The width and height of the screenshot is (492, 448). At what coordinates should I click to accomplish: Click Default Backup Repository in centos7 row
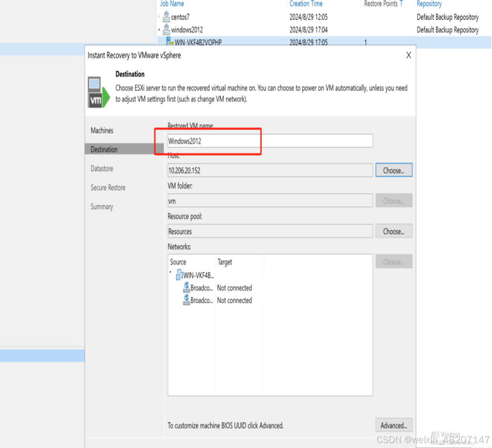[448, 17]
